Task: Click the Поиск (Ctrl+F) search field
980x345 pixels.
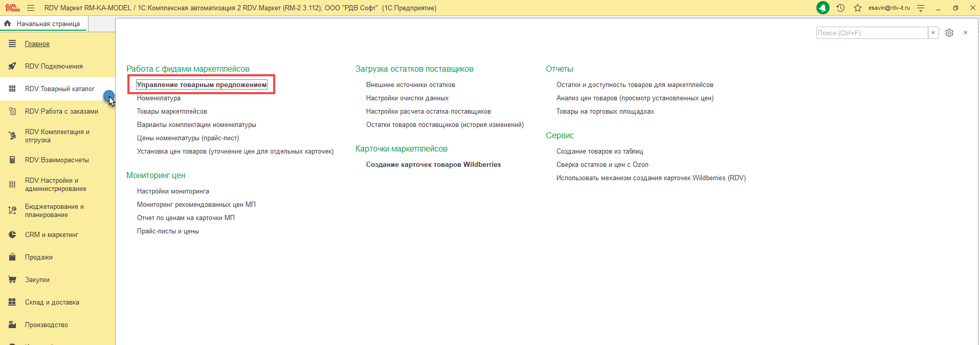Action: coord(872,33)
